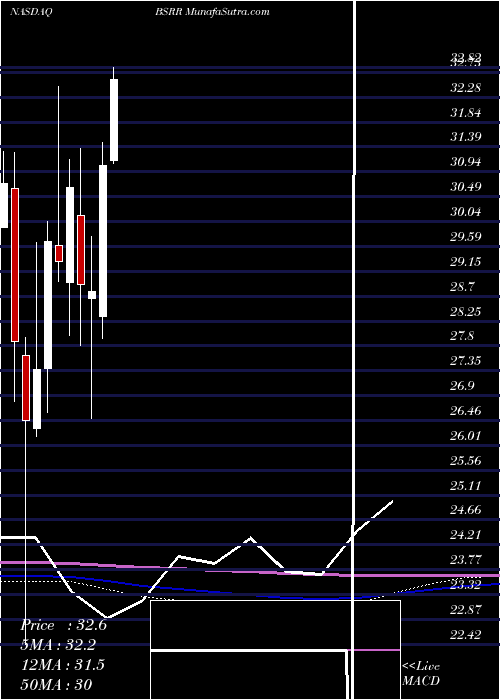Click the 31.84 price axis label
The width and height of the screenshot is (500, 700).
click(465, 112)
